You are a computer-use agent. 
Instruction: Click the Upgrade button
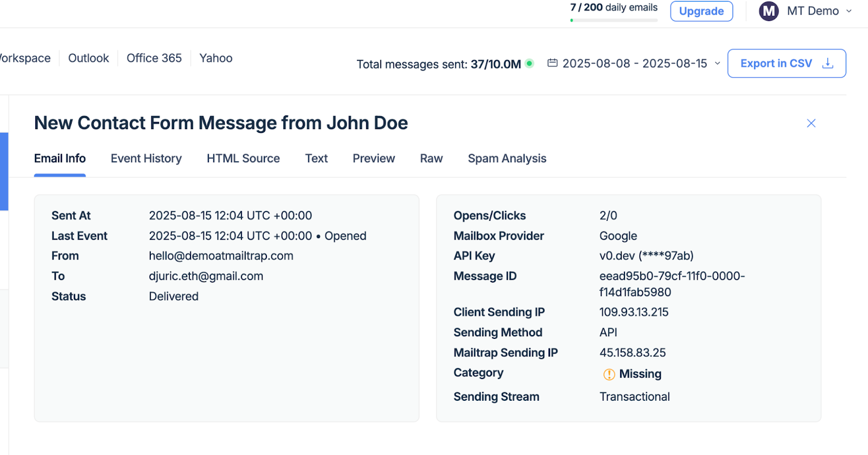pyautogui.click(x=701, y=11)
